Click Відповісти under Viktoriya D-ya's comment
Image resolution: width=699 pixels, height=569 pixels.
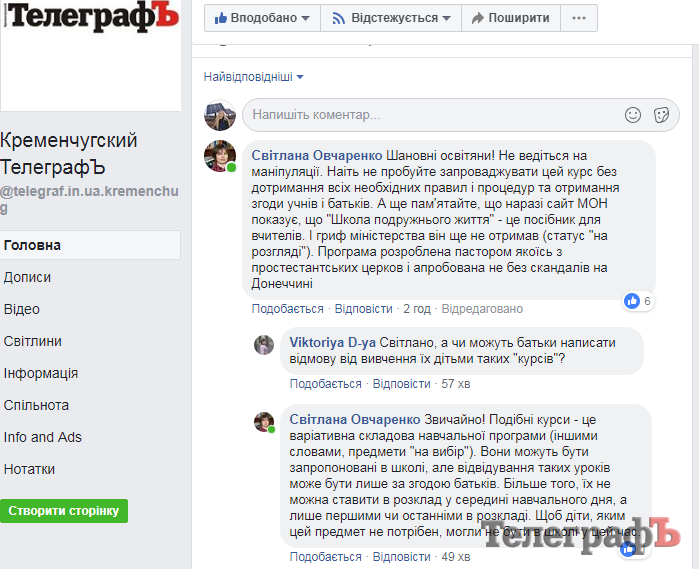(x=401, y=384)
